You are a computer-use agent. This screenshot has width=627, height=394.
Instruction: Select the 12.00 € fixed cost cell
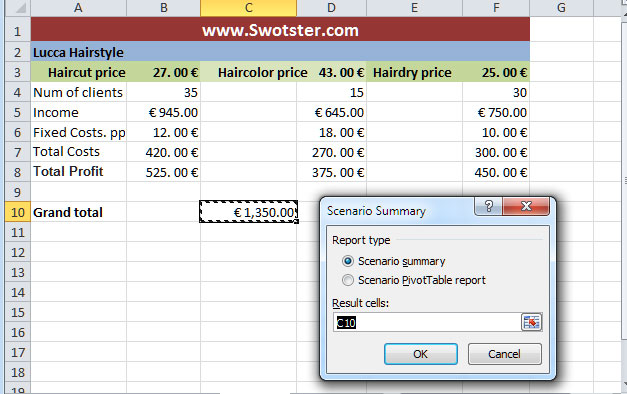(164, 132)
